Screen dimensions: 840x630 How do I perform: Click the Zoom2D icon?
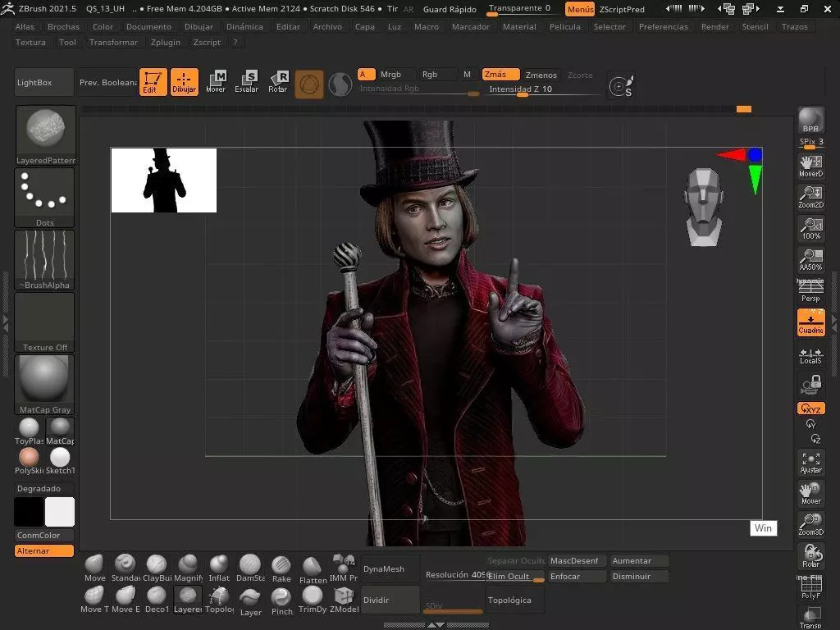810,197
